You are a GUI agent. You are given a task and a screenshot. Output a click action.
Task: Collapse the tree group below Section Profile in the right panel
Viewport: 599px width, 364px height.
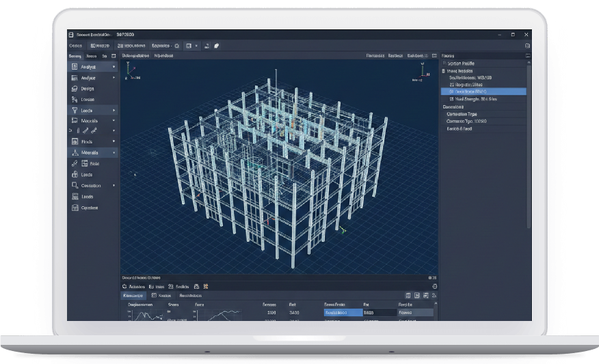444,71
